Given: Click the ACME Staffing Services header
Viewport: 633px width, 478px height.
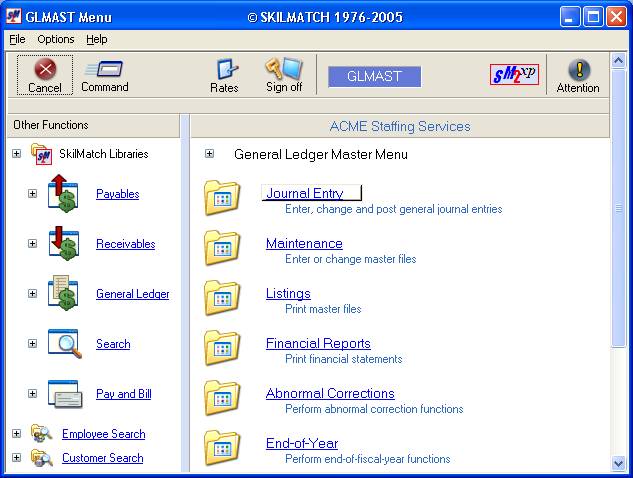Looking at the screenshot, I should (x=400, y=126).
